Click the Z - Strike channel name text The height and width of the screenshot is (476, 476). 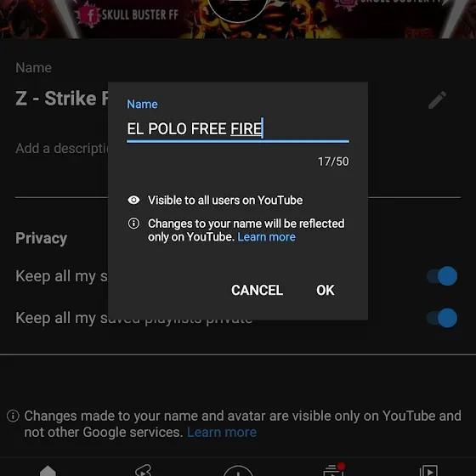click(x=62, y=99)
